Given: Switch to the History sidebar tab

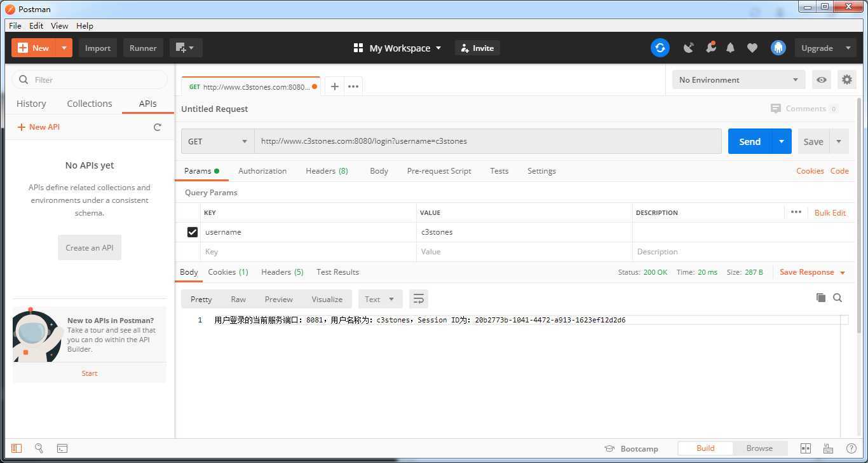Looking at the screenshot, I should [x=31, y=104].
